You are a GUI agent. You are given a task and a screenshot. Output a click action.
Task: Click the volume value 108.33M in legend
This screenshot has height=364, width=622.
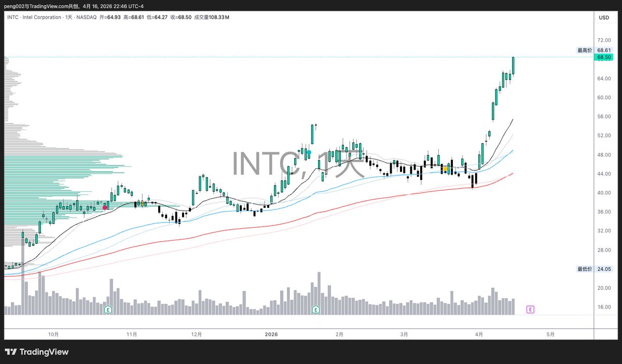pos(219,18)
